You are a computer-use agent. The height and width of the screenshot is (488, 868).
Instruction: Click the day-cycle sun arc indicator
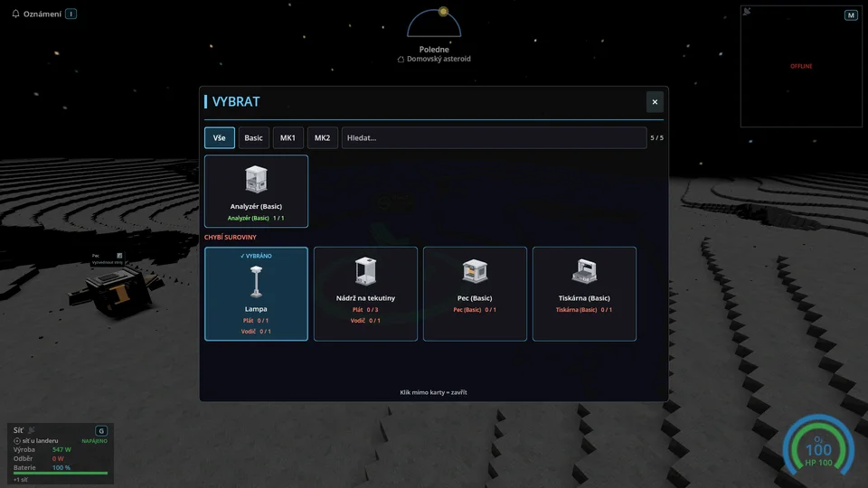(x=434, y=23)
